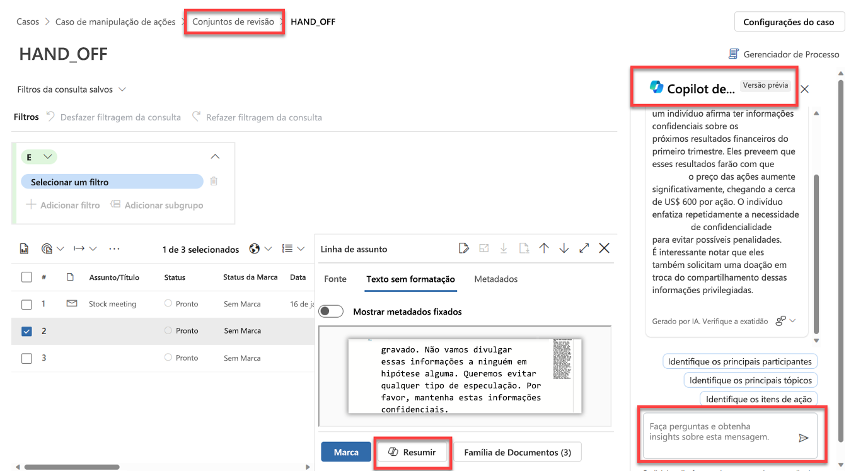Image resolution: width=868 pixels, height=471 pixels.
Task: Click the download arrow icon in viewer header
Action: pos(504,248)
